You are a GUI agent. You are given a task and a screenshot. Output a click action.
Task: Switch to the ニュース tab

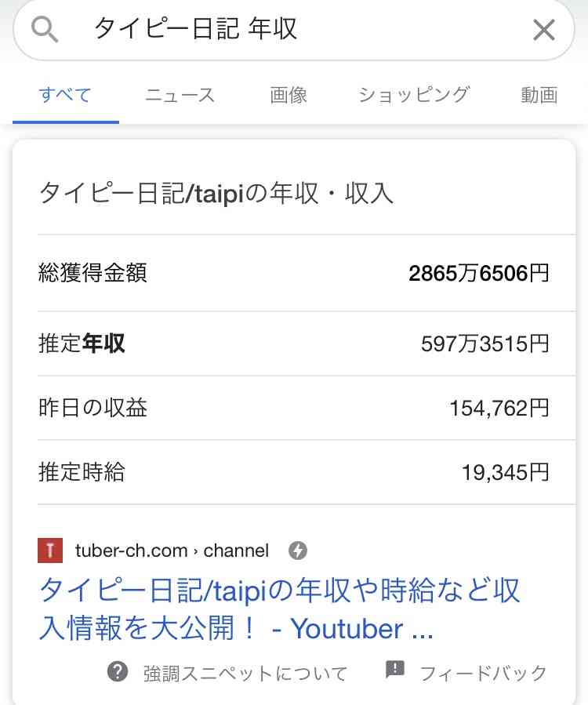pyautogui.click(x=180, y=96)
